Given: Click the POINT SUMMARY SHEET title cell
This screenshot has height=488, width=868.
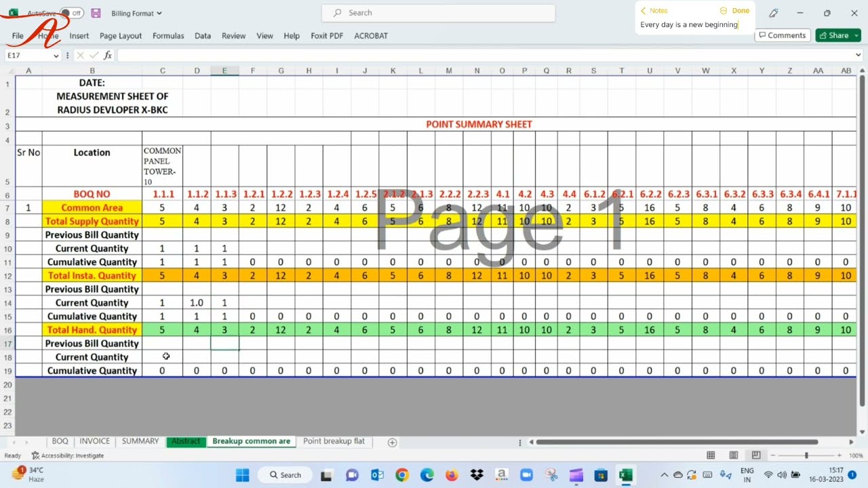Looking at the screenshot, I should tap(479, 124).
